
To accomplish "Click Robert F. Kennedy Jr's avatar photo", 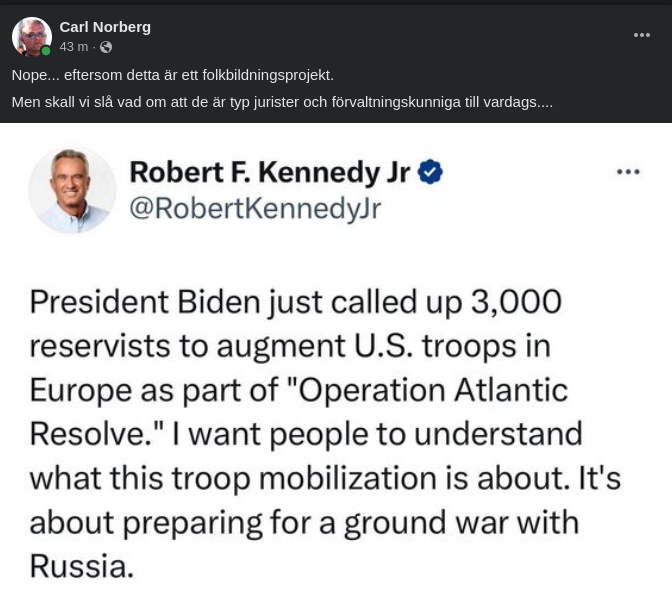I will pyautogui.click(x=72, y=189).
